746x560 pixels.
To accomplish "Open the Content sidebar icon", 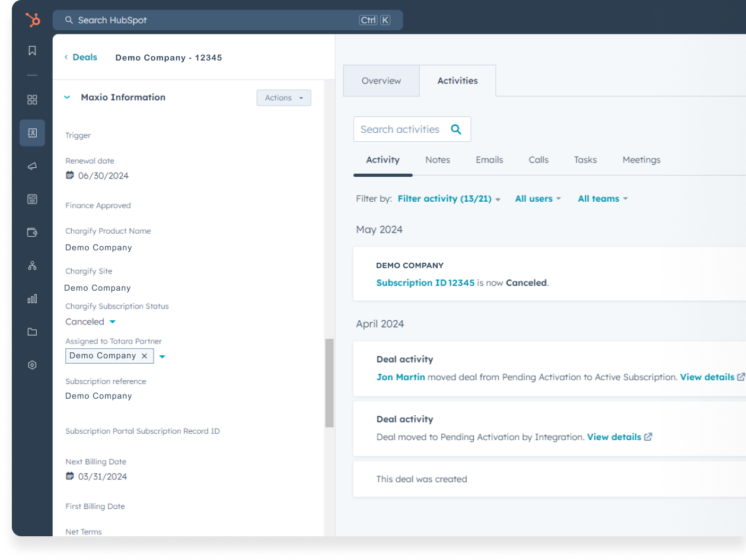I will 33,199.
